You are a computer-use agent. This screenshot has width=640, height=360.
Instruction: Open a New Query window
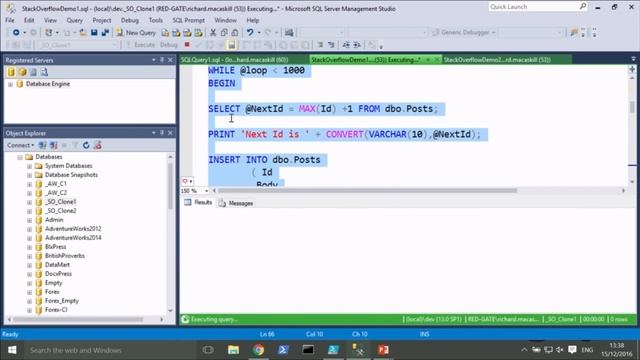tap(136, 32)
